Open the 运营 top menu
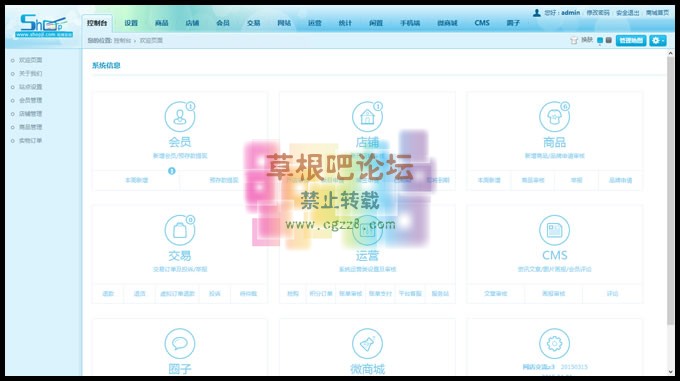Screen dimensions: 680x381 [314, 23]
